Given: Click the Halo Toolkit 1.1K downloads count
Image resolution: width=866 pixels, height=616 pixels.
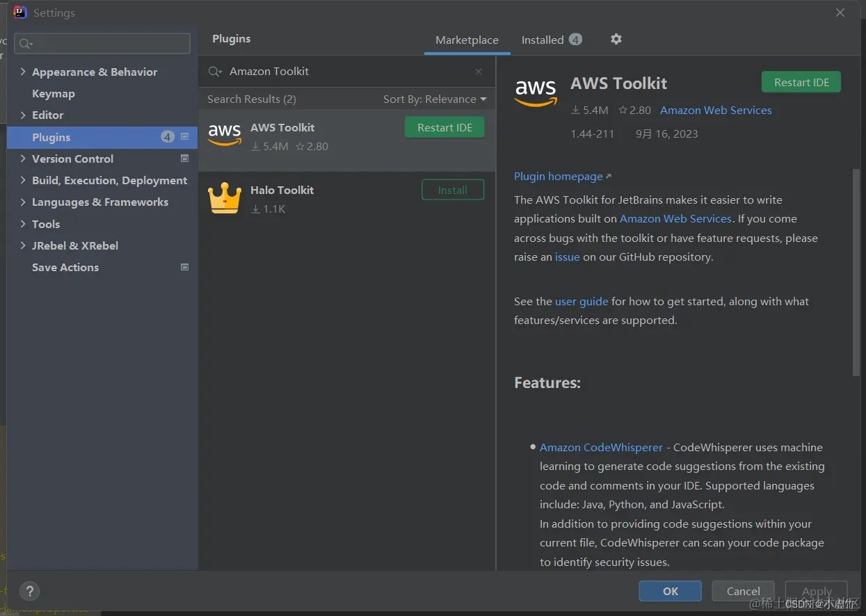Looking at the screenshot, I should click(x=268, y=209).
